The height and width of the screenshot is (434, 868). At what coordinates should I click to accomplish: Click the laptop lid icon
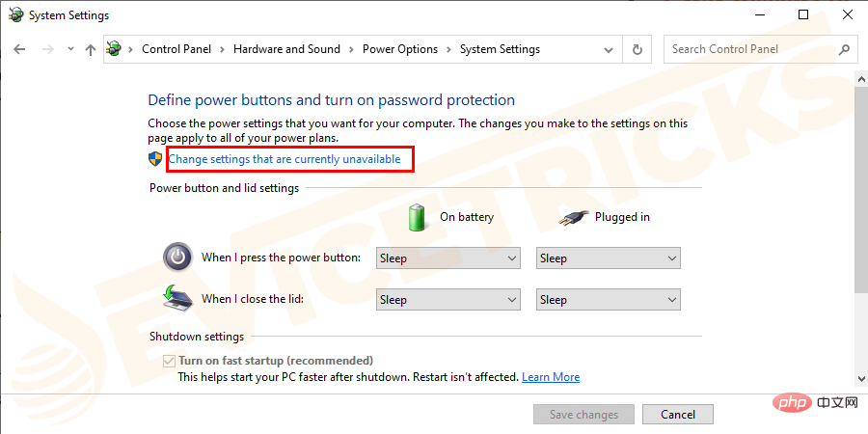[177, 299]
